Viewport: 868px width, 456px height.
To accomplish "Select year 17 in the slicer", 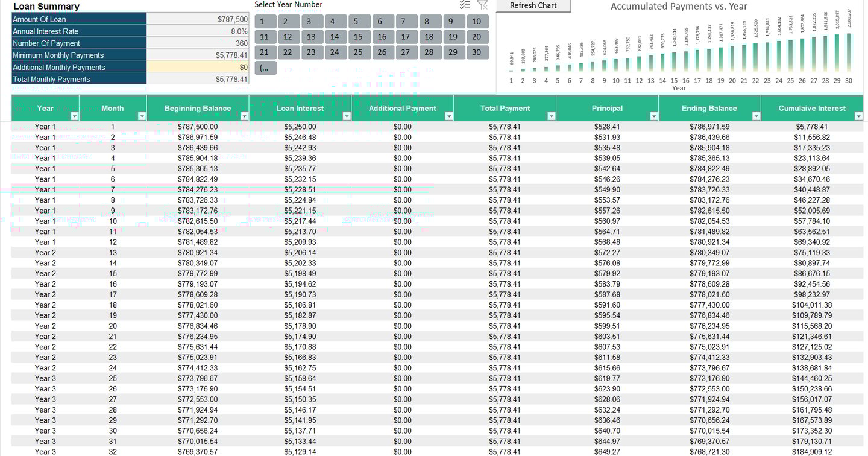I will click(x=406, y=36).
